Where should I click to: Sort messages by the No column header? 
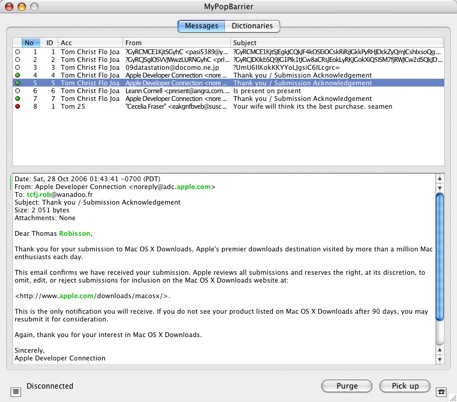coord(31,43)
